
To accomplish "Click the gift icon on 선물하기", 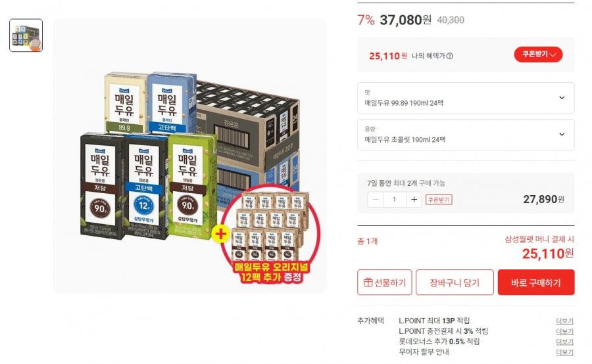I will [368, 282].
